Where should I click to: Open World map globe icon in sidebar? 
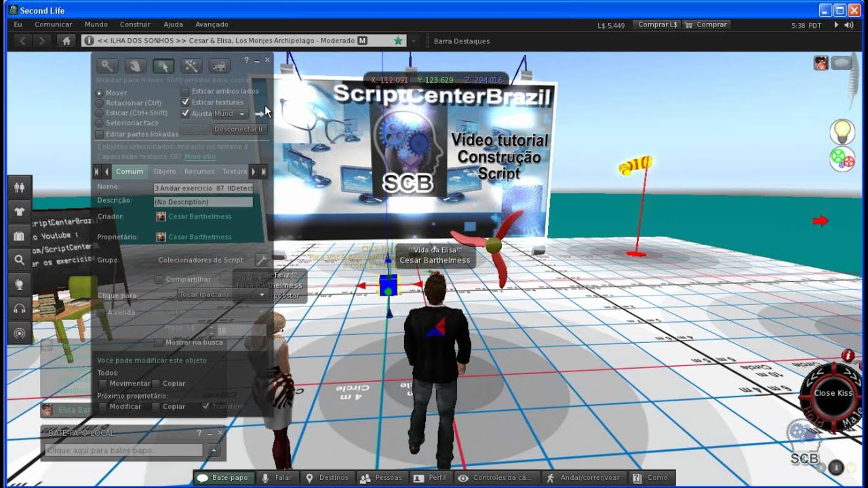tap(19, 285)
